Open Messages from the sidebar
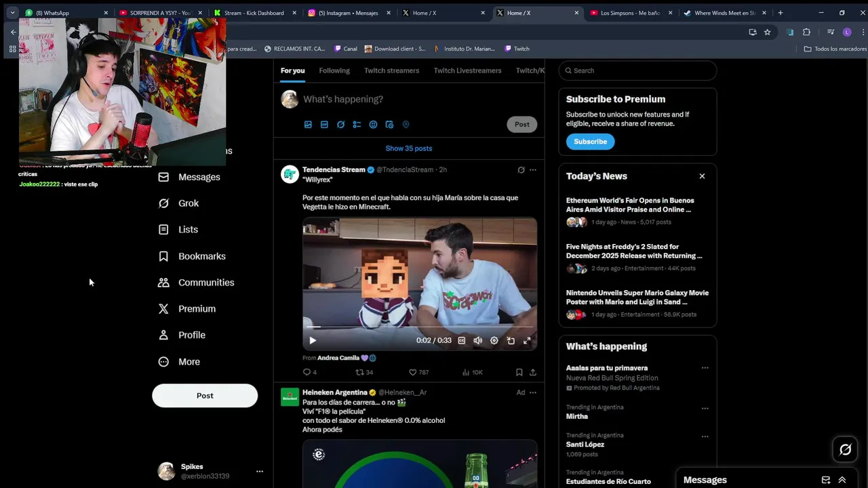 tap(189, 177)
